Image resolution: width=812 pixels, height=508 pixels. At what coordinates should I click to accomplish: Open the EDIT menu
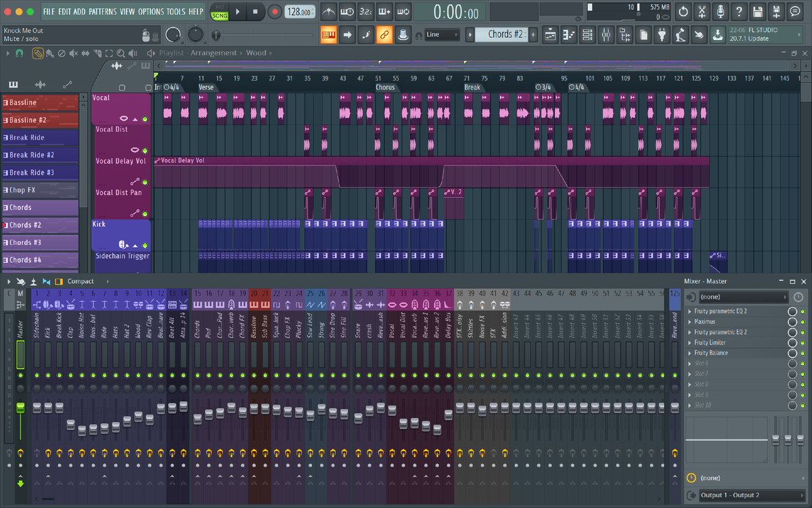tap(64, 12)
